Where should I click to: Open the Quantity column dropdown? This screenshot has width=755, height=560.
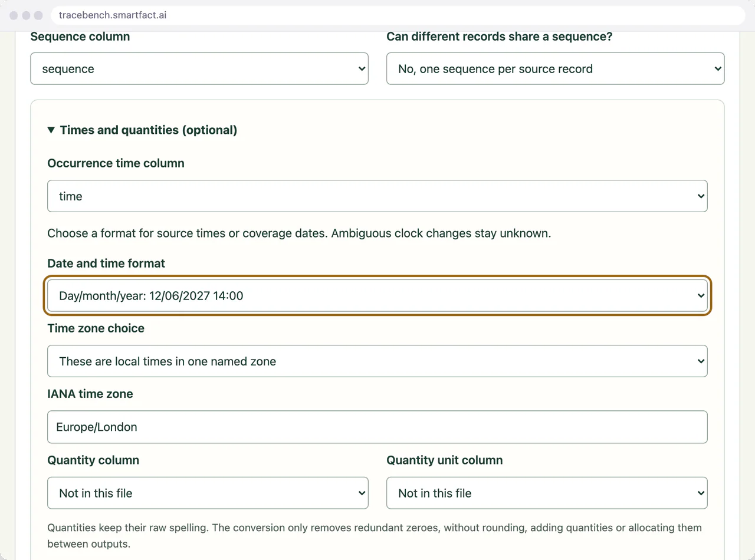point(208,493)
